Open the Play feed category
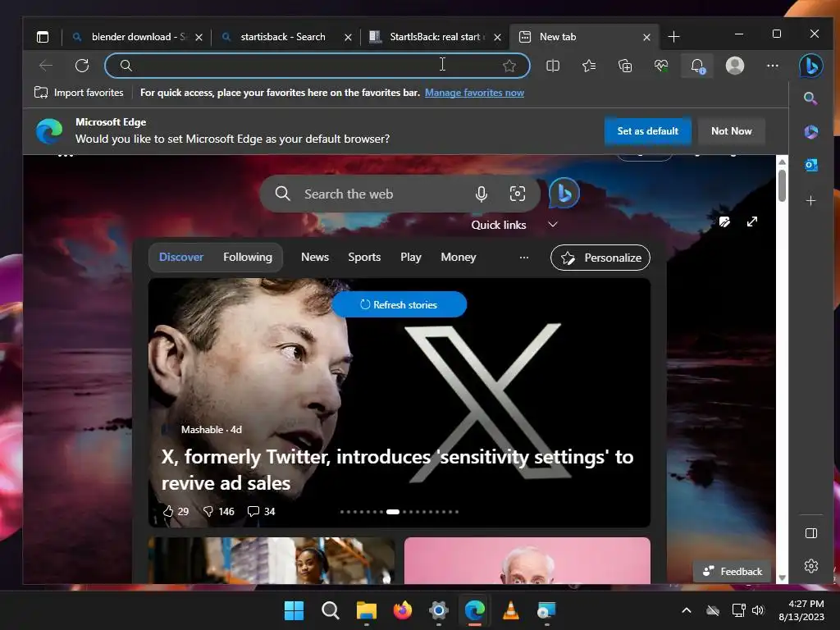Image resolution: width=840 pixels, height=630 pixels. point(411,257)
